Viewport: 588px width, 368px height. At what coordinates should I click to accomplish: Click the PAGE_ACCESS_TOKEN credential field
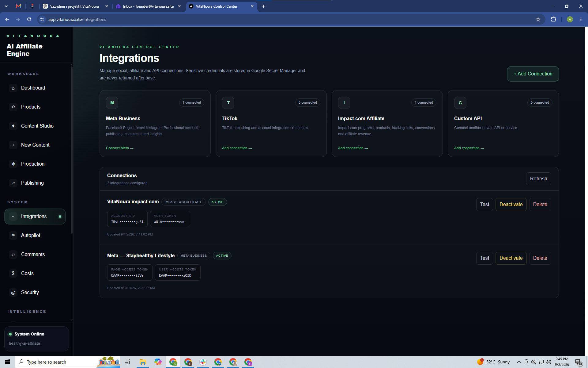(130, 272)
